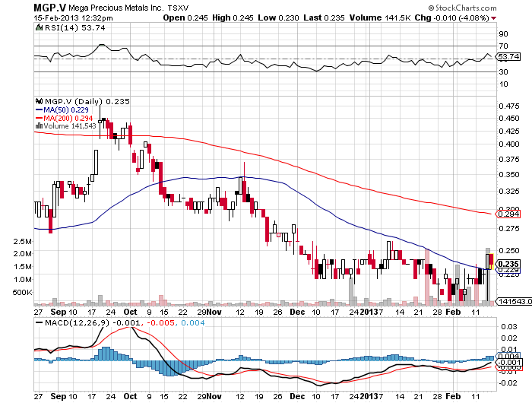Click the 2013 label on price date axis
532x403 pixels.
369,312
